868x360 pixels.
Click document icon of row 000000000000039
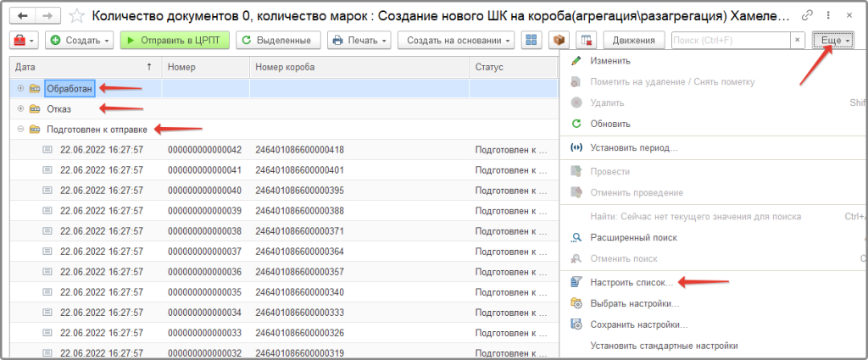tap(47, 211)
